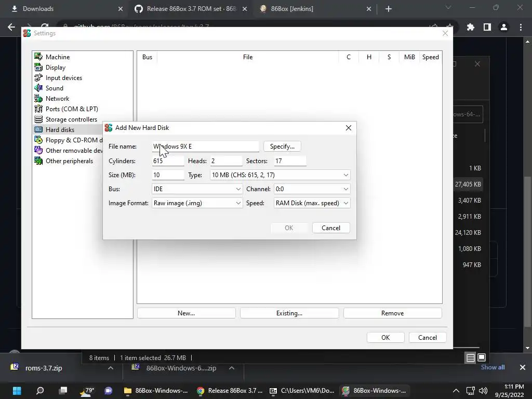This screenshot has width=532, height=399.
Task: Click Cancel in the Settings window
Action: pyautogui.click(x=428, y=338)
